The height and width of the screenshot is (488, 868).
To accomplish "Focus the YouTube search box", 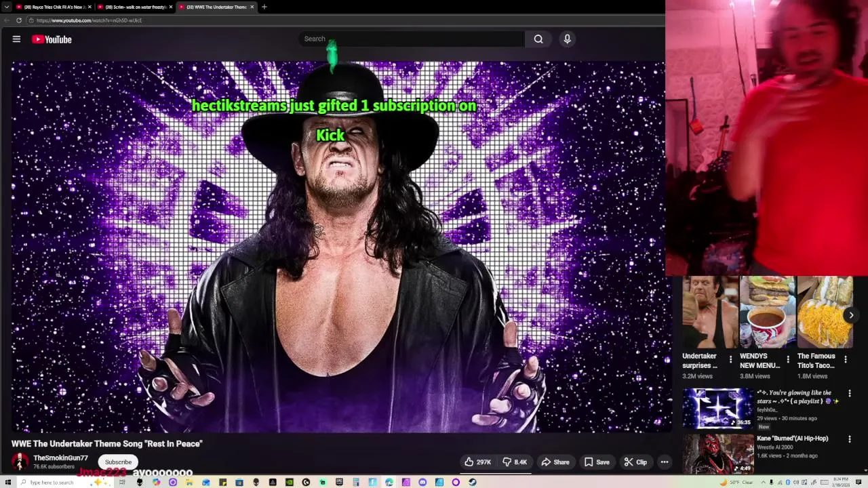I will click(x=412, y=39).
